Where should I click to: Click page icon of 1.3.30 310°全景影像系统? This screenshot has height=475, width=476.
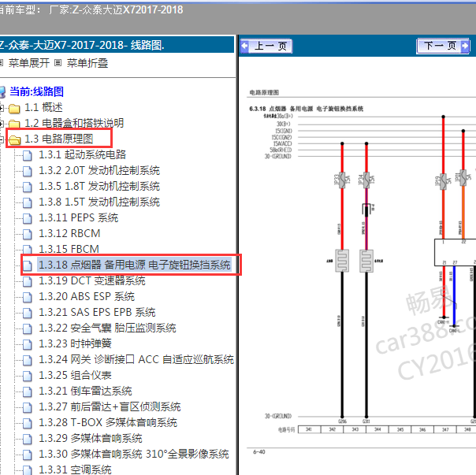click(x=28, y=455)
